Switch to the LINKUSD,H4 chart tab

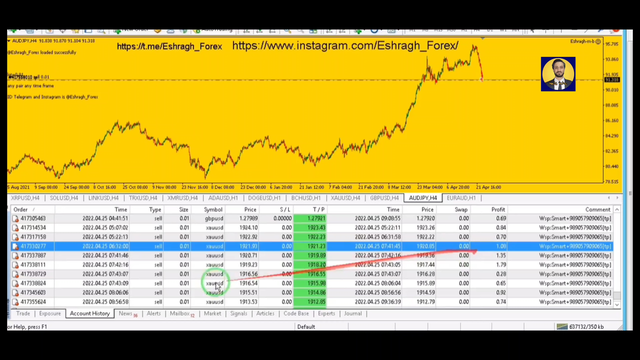103,198
